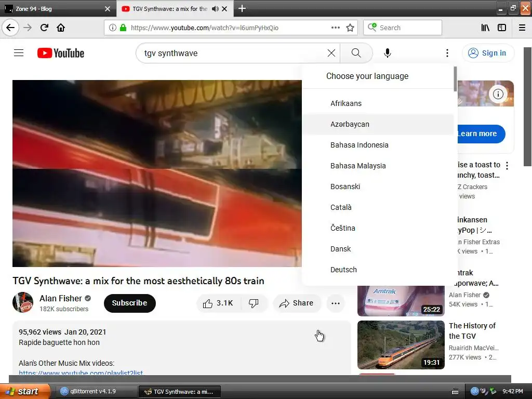Open a new browser tab
Image resolution: width=532 pixels, height=399 pixels.
[242, 8]
